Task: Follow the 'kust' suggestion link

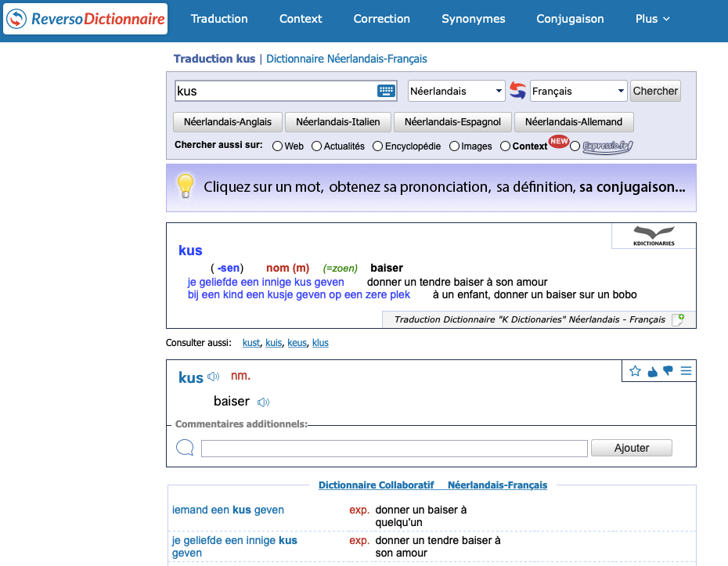Action: click(x=250, y=343)
